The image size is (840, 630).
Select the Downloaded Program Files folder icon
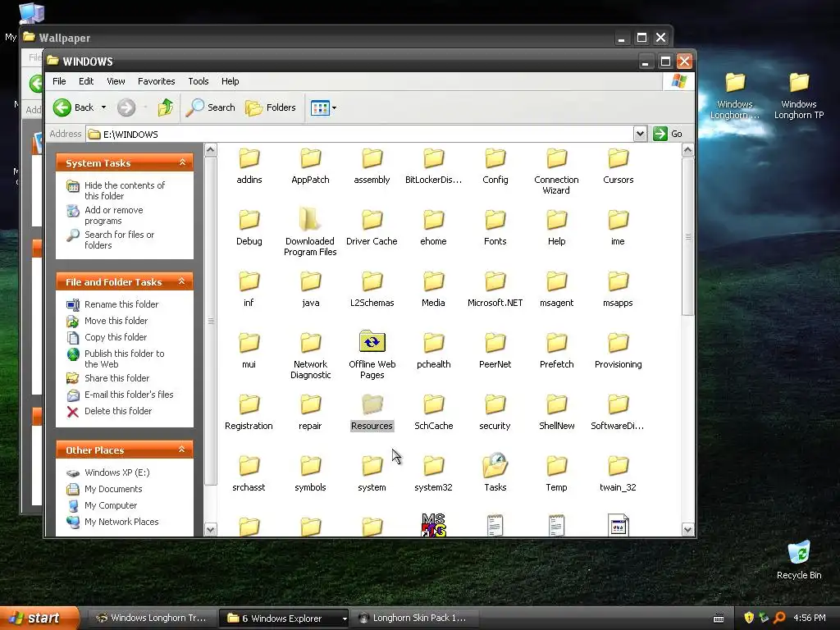click(x=310, y=220)
